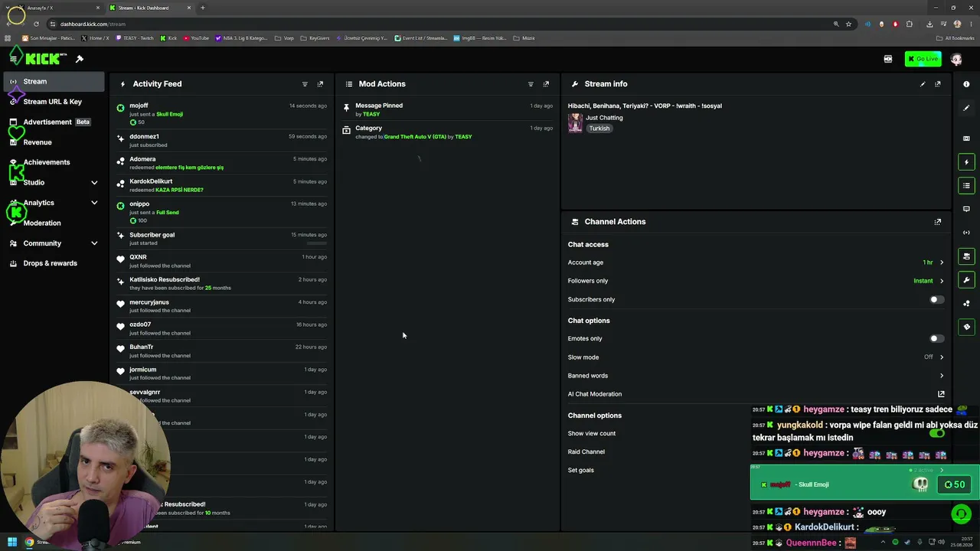Click the Message Pinned mod action entry
980x551 pixels.
tap(448, 109)
